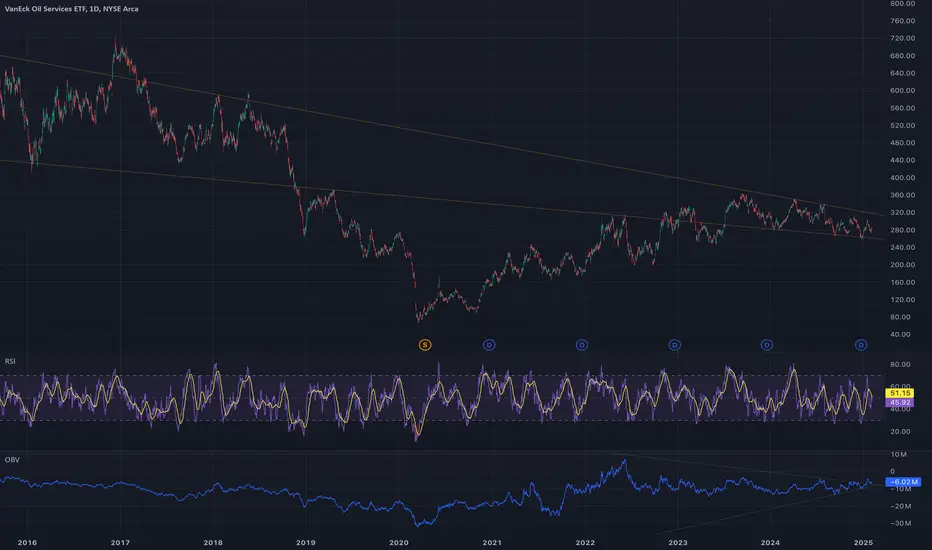Click the 10M label on OBV scale
The width and height of the screenshot is (932, 550).
click(899, 455)
